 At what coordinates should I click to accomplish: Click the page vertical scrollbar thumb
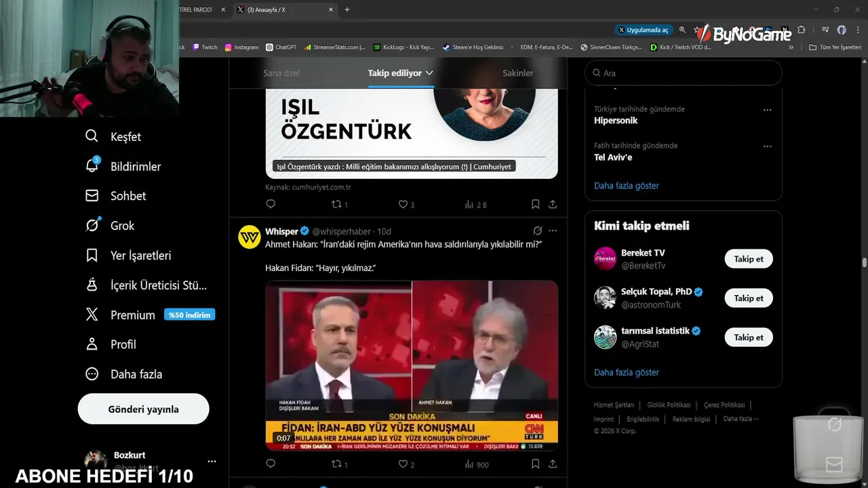pyautogui.click(x=865, y=263)
